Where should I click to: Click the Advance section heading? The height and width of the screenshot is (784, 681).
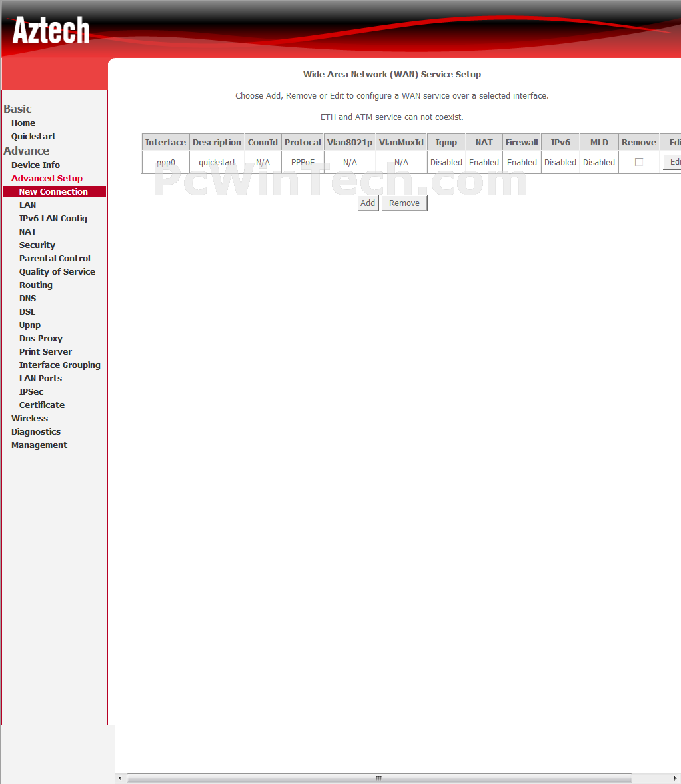pos(27,151)
